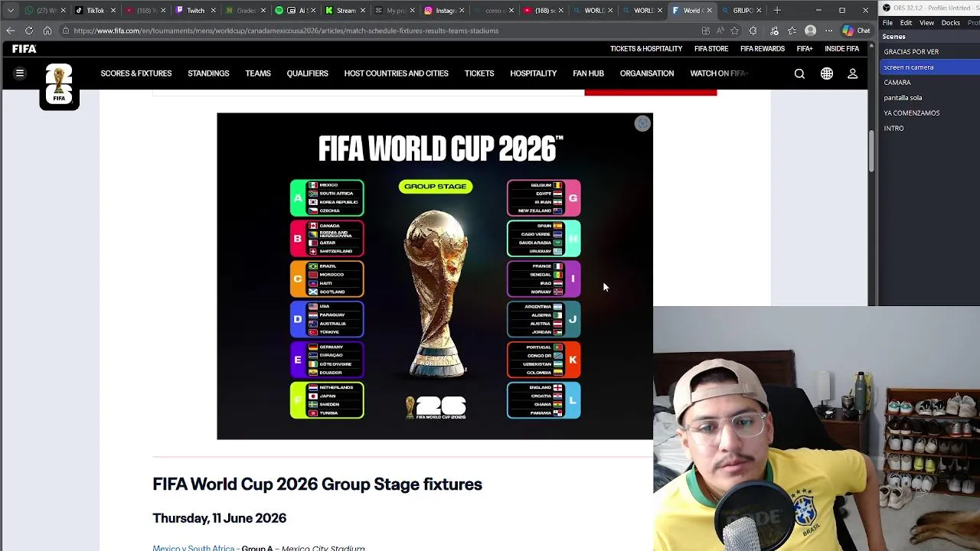Image resolution: width=980 pixels, height=551 pixels.
Task: Click the page vertical scrollbar thumb
Action: point(871,152)
